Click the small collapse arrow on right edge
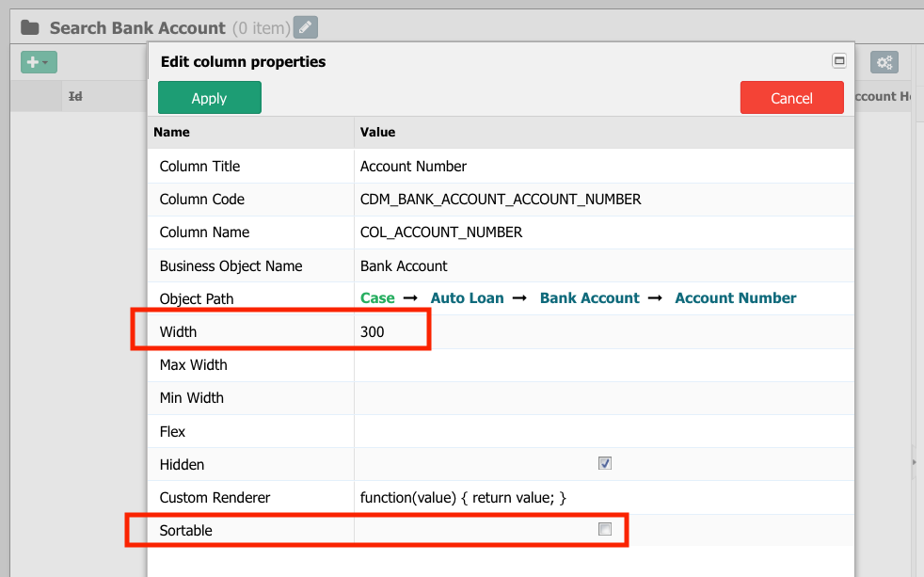This screenshot has height=577, width=924. tap(914, 462)
